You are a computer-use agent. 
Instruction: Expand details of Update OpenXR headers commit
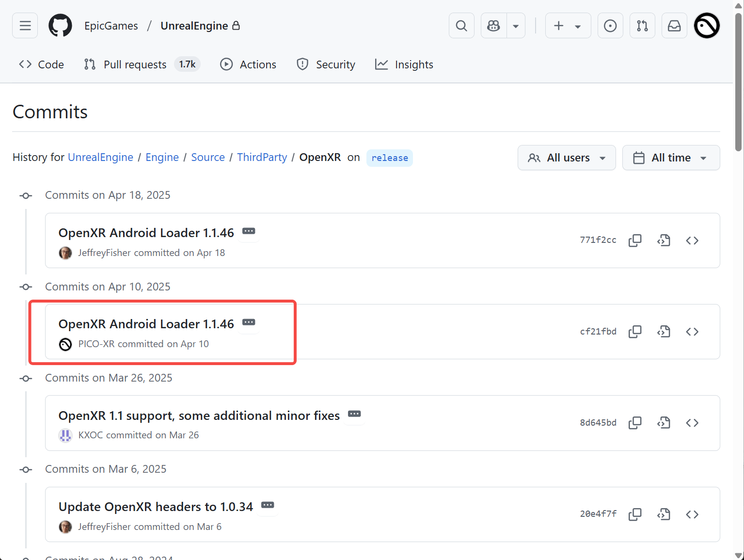[x=268, y=505]
